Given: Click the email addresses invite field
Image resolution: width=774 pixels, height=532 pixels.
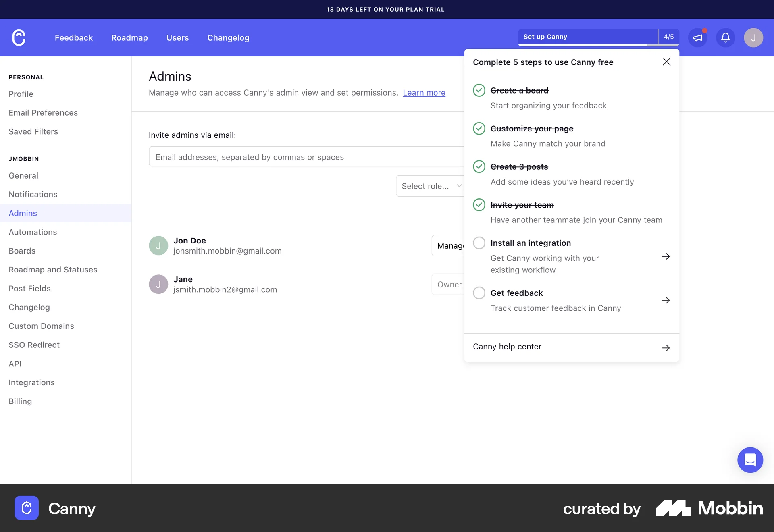Looking at the screenshot, I should tap(282, 157).
